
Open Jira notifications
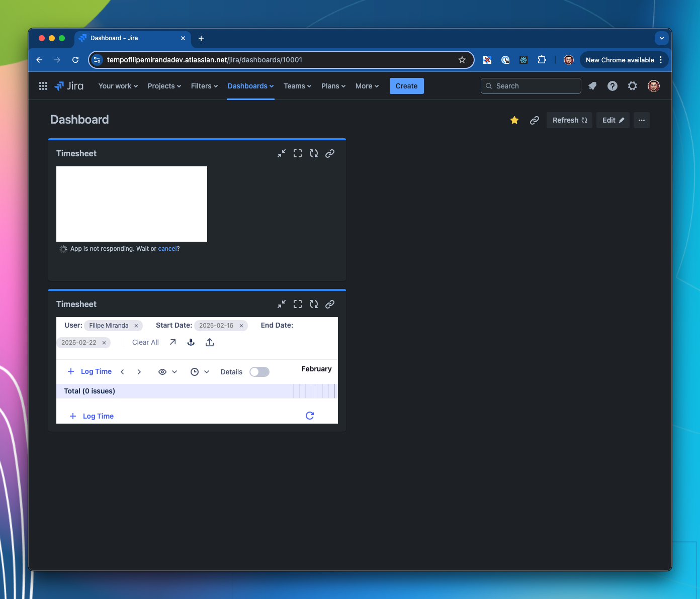pos(592,86)
